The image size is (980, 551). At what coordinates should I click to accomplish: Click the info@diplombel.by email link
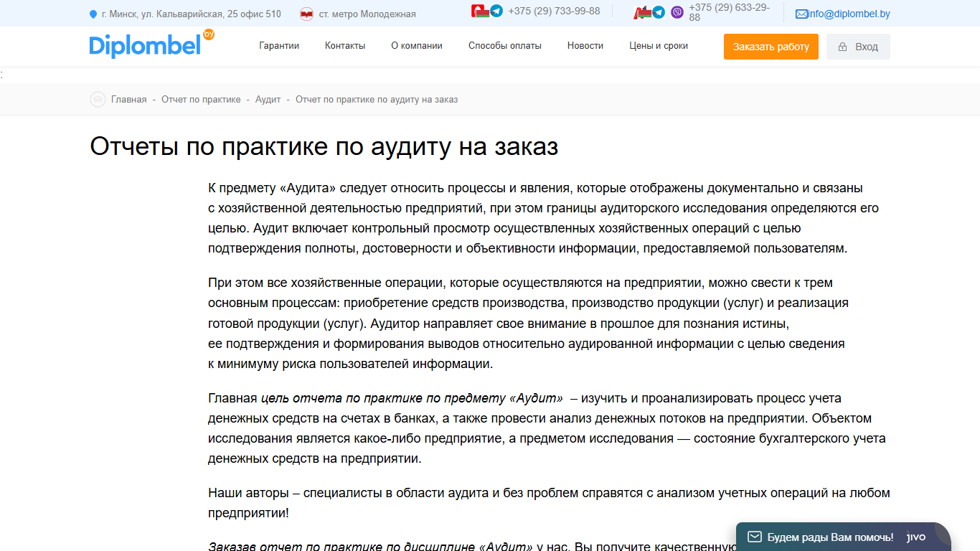tap(849, 14)
